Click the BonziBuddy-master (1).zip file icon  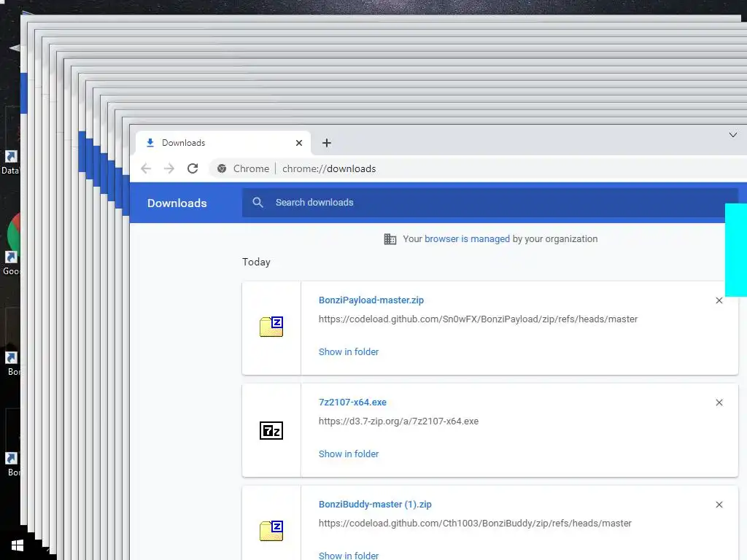point(271,531)
